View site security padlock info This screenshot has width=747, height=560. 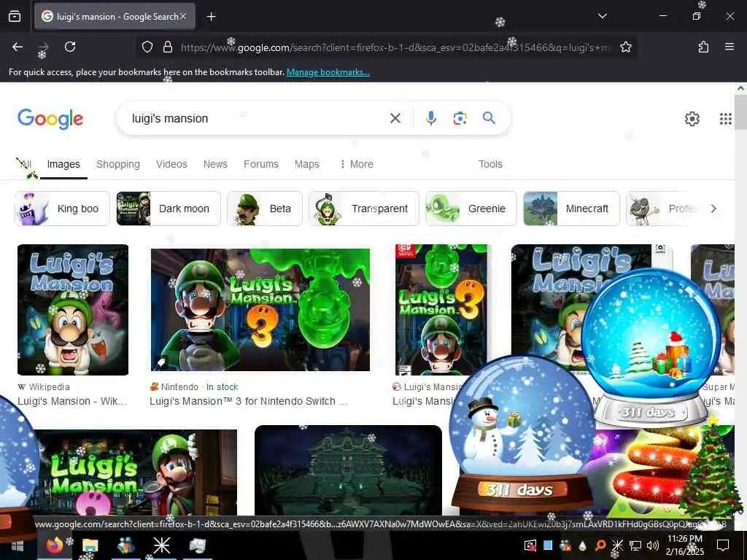[x=167, y=47]
